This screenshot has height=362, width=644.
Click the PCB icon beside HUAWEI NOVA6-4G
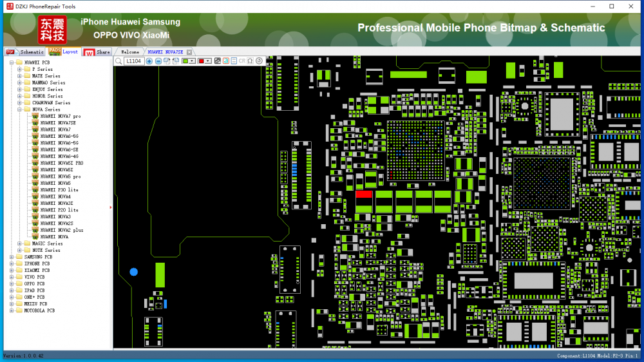coord(35,156)
